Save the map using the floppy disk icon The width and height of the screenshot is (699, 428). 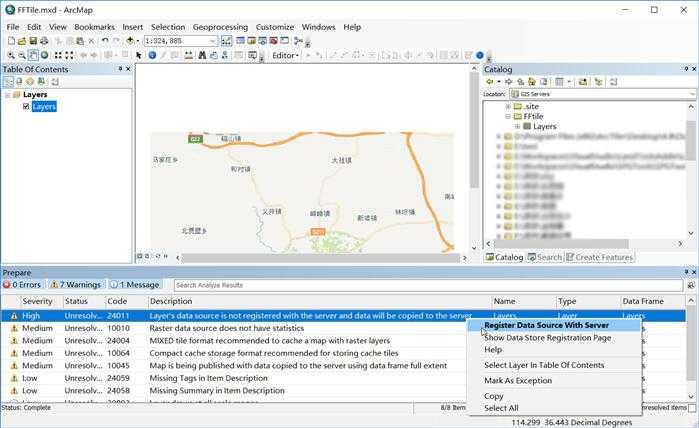33,41
